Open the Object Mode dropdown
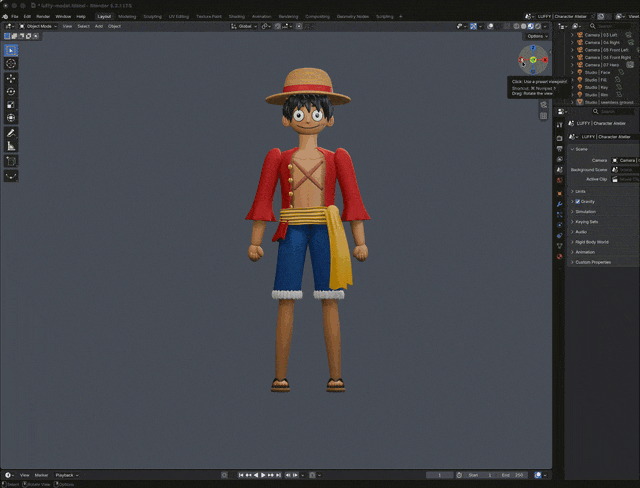The image size is (640, 488). point(38,26)
